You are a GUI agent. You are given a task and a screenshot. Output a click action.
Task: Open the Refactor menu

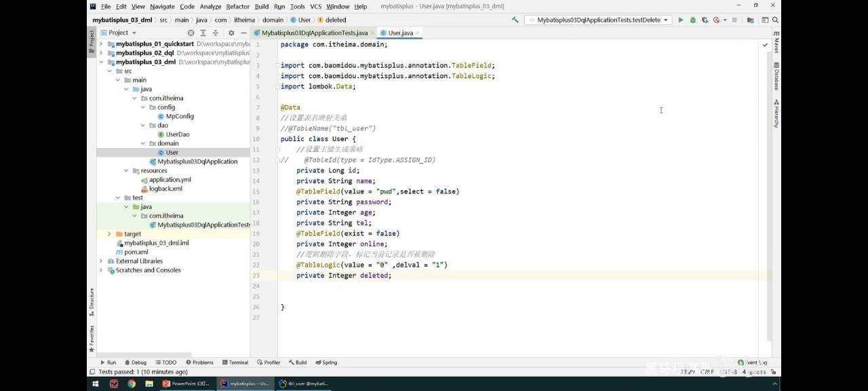coord(237,6)
